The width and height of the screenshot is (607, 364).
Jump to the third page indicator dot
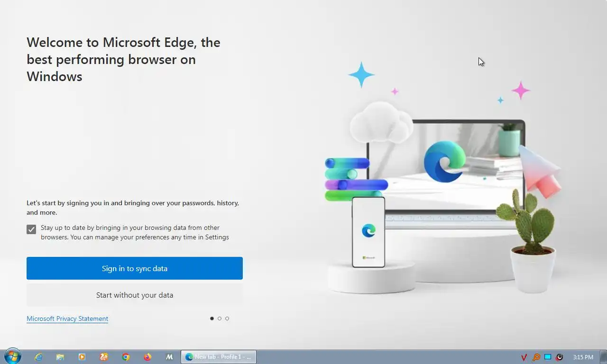[x=227, y=318]
